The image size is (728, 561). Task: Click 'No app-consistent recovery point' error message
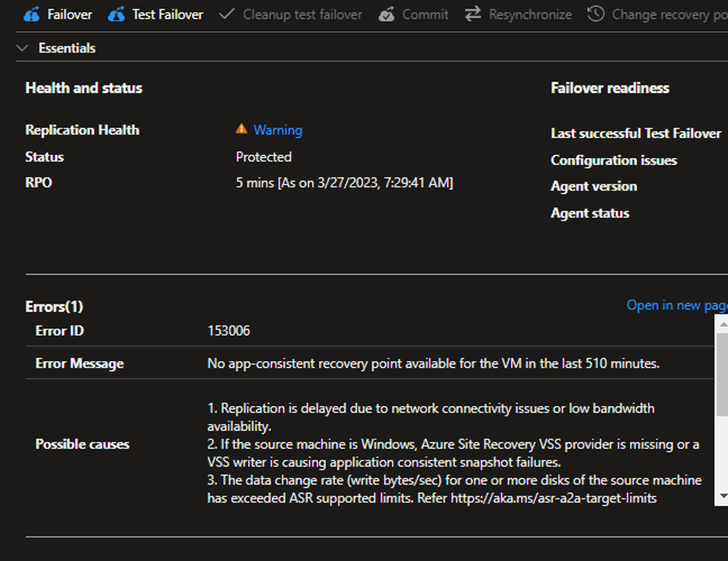click(433, 363)
